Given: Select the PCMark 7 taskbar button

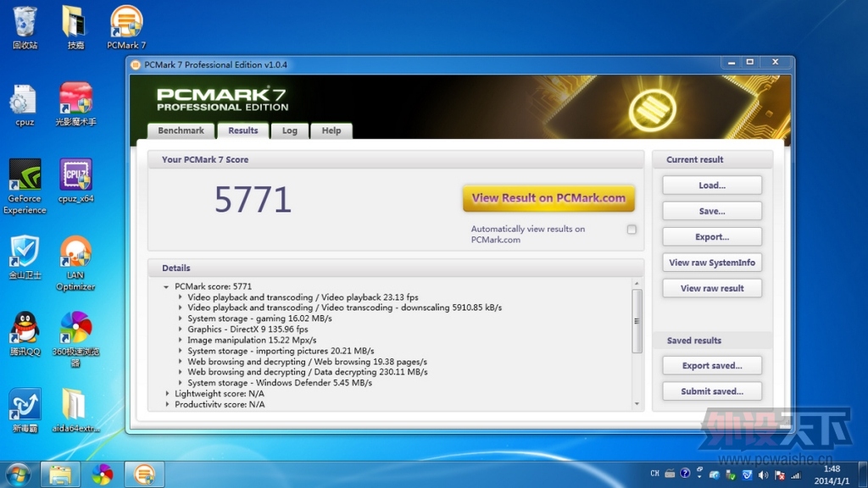Looking at the screenshot, I should coord(144,474).
